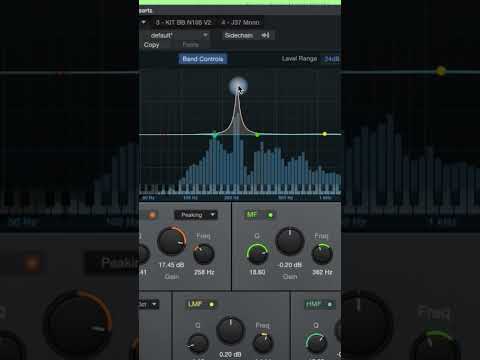480x360 pixels.
Task: Select the yellow EQ node on the curve
Action: [325, 134]
